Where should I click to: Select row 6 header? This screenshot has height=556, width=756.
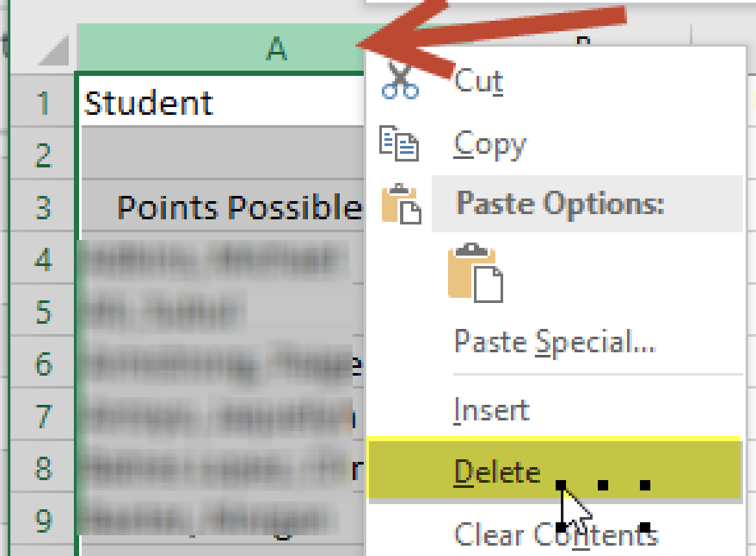pos(43,364)
